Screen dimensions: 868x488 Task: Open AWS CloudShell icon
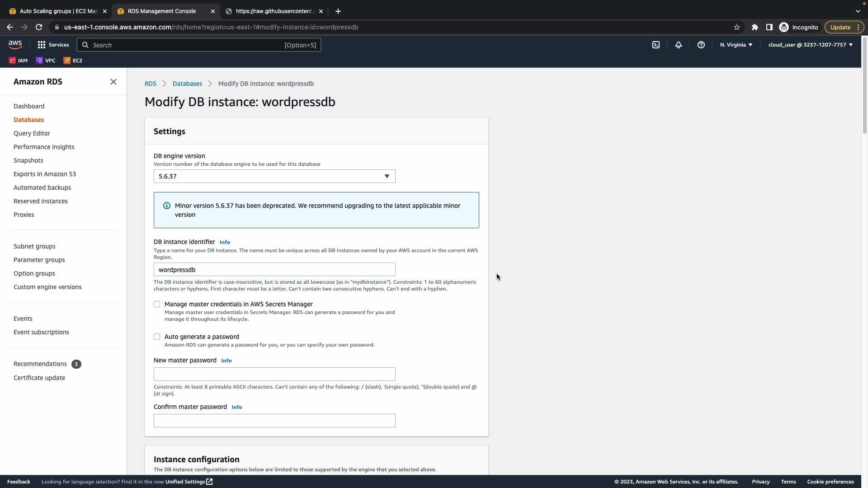(656, 45)
